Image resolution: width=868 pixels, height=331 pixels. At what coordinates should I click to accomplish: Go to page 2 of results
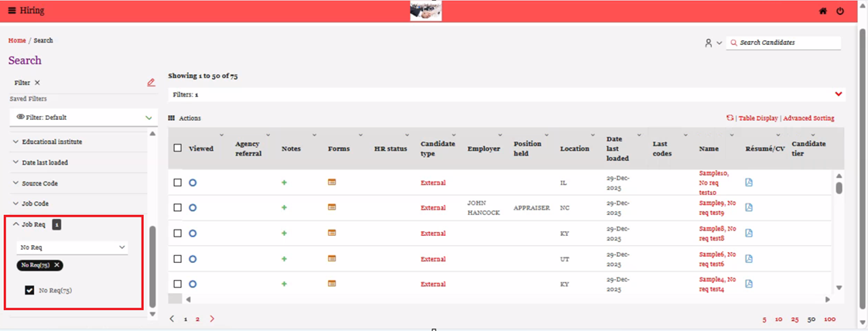tap(197, 319)
